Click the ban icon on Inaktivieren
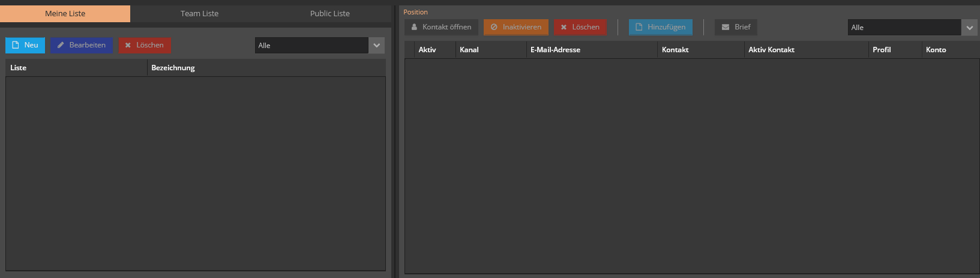Screen dimensions: 980x278 [x=494, y=27]
